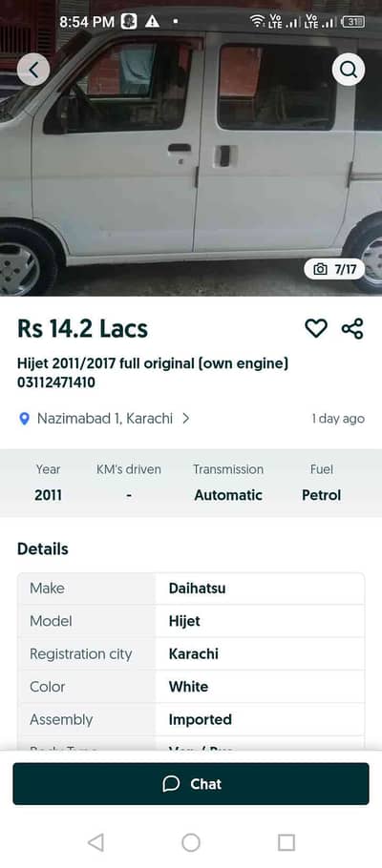Viewport: 382px width, 868px height.
Task: Tap the ad title with phone number
Action: click(153, 373)
